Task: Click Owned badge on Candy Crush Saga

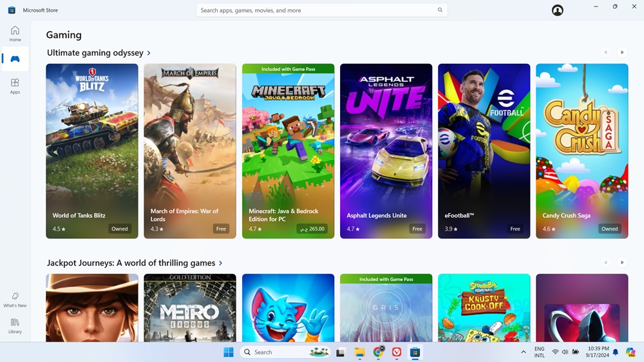Action: coord(609,229)
